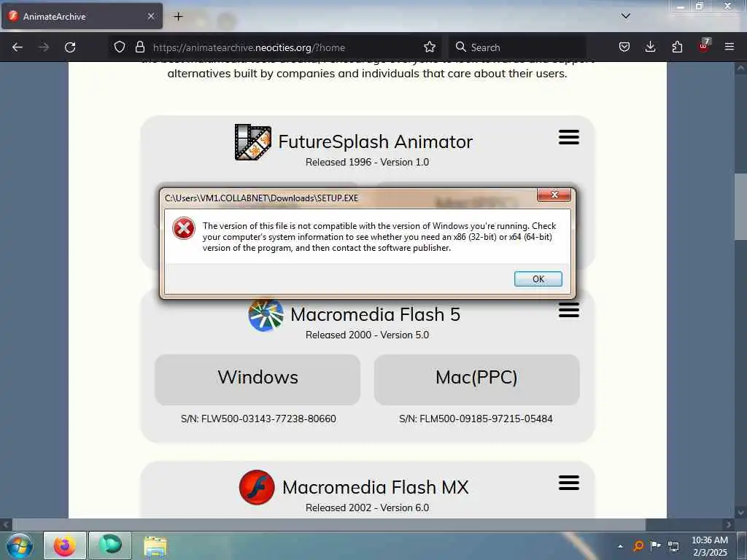
Task: Open the taskbar clock showing 10:36 AM
Action: pos(709,546)
